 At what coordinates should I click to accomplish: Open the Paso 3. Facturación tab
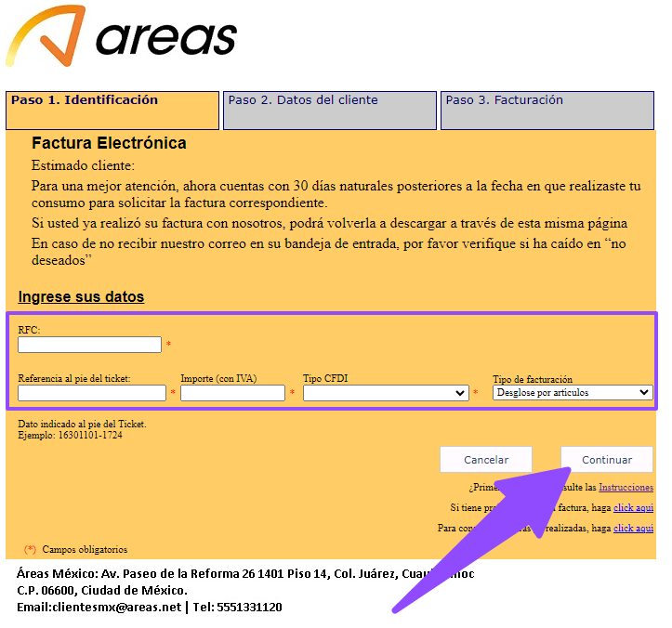(547, 110)
